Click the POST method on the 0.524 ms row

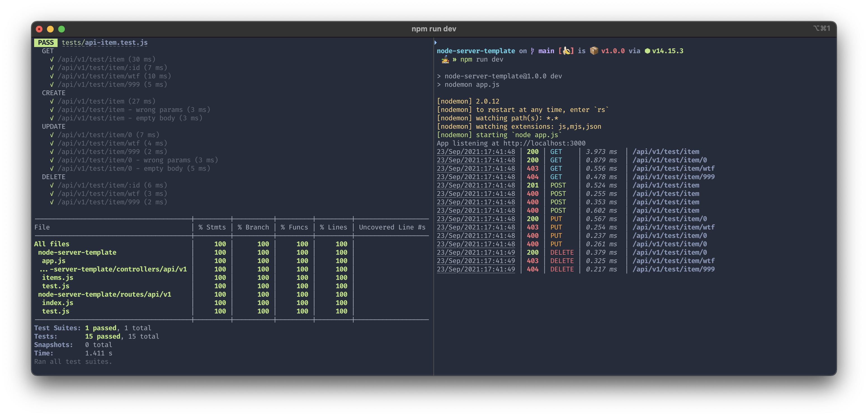click(558, 185)
